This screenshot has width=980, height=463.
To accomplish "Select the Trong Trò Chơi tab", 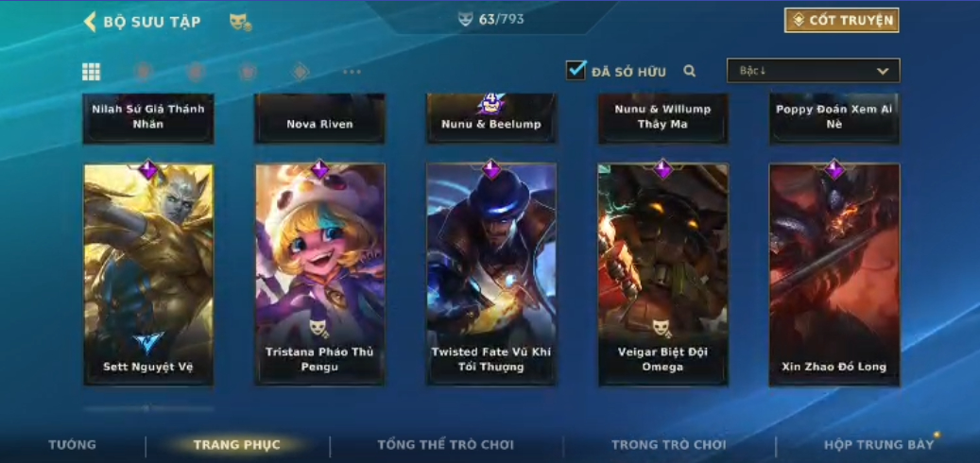I will (x=669, y=445).
